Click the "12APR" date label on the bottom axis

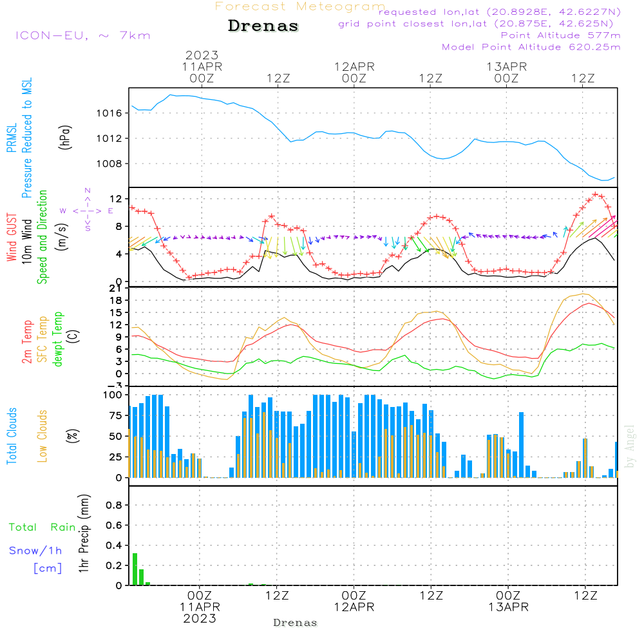pos(354,607)
